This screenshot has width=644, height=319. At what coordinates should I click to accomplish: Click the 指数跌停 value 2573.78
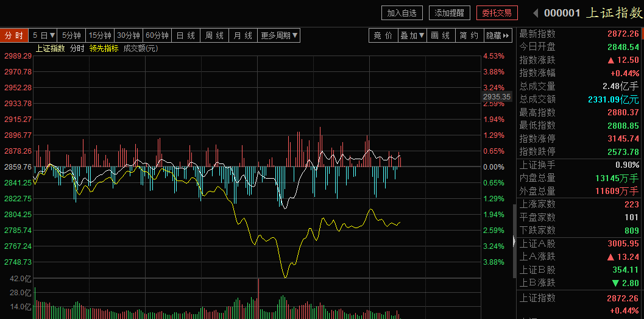click(x=623, y=152)
